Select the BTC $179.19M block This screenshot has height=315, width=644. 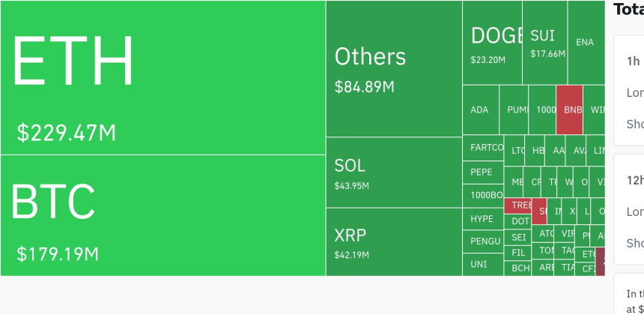(x=162, y=215)
